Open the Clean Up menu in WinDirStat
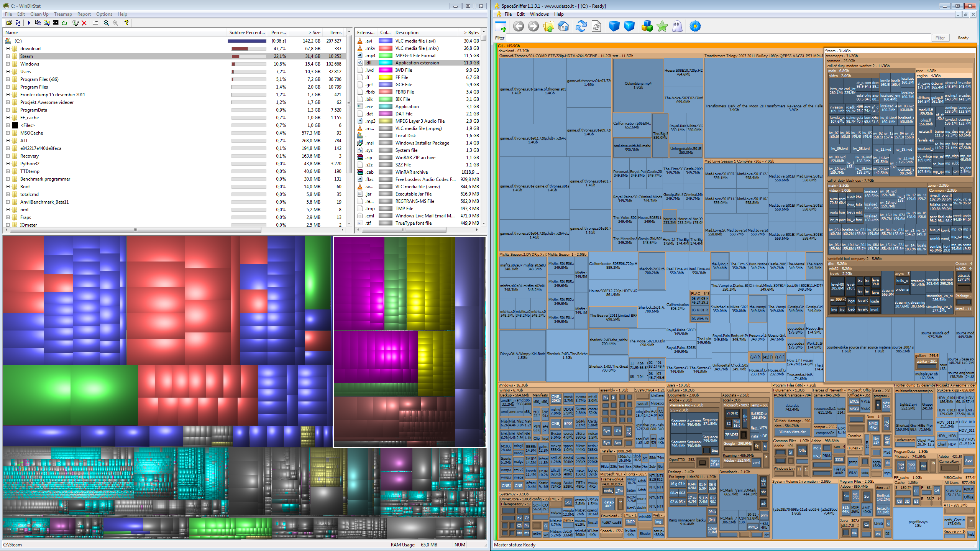The width and height of the screenshot is (980, 551). click(x=39, y=14)
